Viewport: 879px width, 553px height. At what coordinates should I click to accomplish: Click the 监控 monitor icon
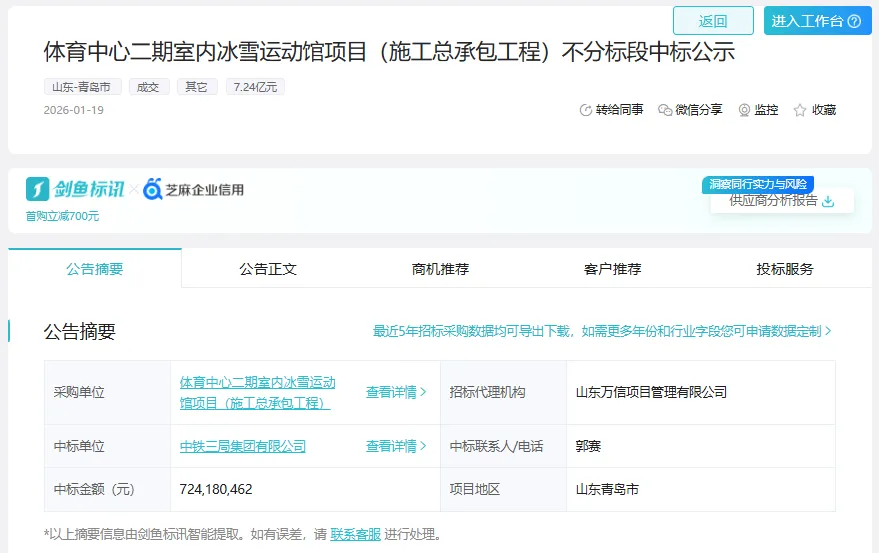pyautogui.click(x=744, y=110)
